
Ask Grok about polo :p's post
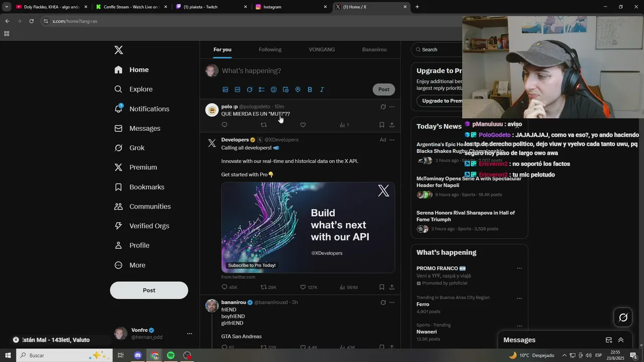383,107
